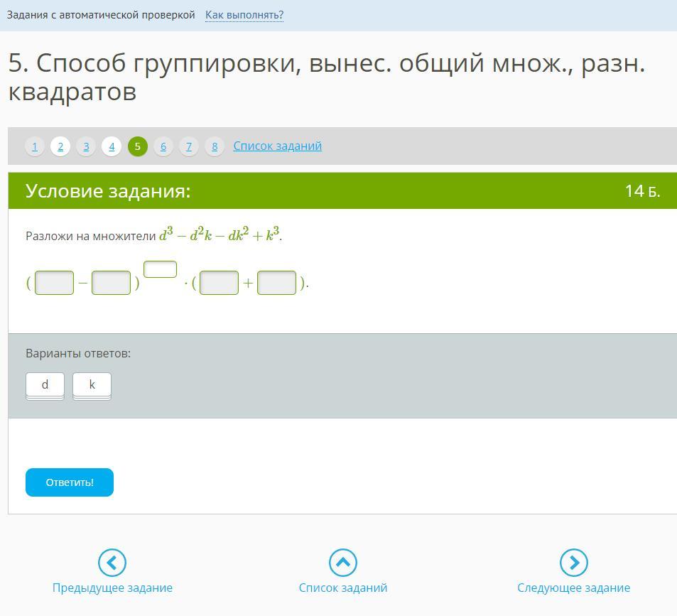
Task: Click the '14 Б.' points label
Action: click(642, 191)
